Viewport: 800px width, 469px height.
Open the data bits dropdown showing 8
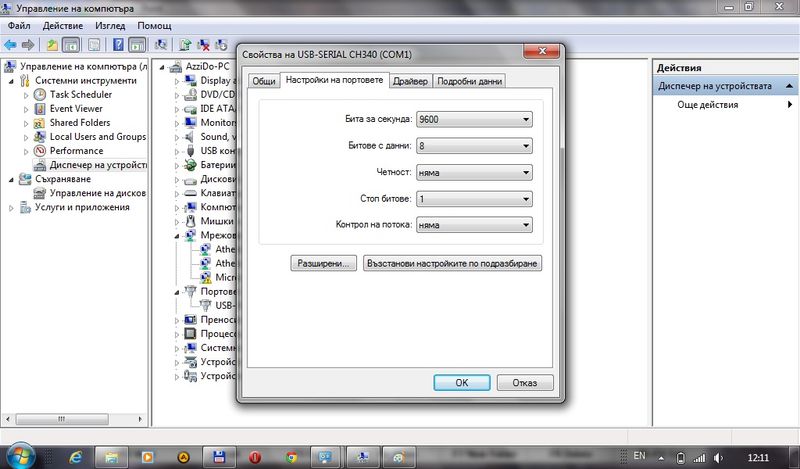(x=473, y=146)
